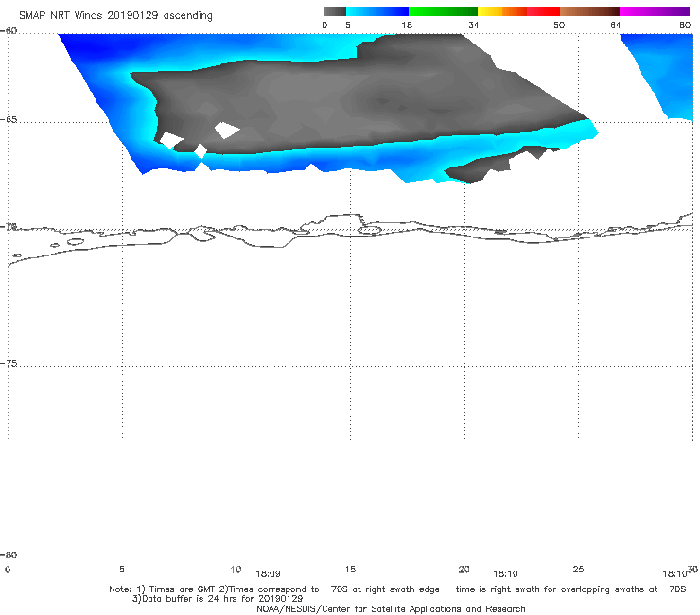This screenshot has height=615, width=700.
Task: Select the gray 0–5 color bar segment
Action: click(335, 11)
